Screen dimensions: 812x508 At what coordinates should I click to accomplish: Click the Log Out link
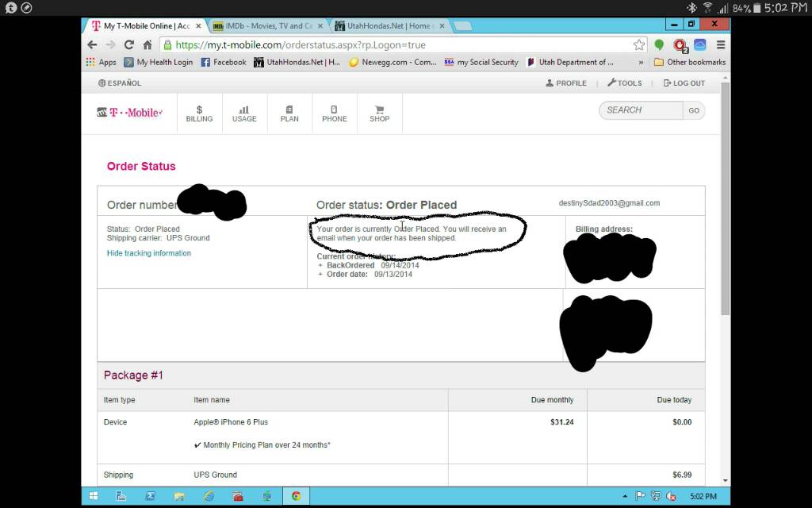[x=684, y=83]
